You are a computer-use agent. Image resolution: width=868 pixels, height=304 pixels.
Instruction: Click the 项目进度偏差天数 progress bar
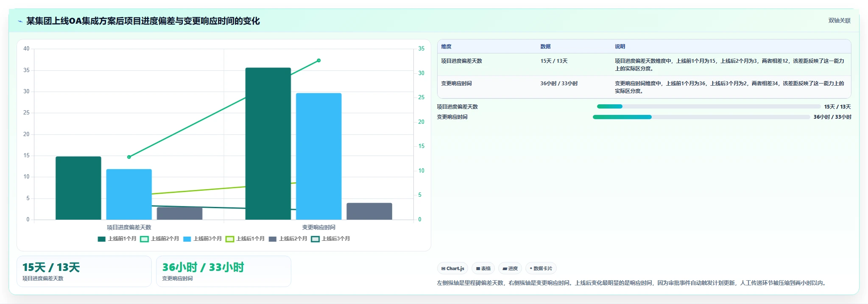click(709, 106)
